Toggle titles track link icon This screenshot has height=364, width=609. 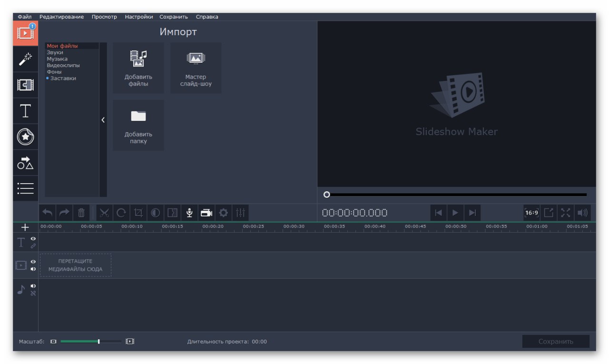point(33,246)
